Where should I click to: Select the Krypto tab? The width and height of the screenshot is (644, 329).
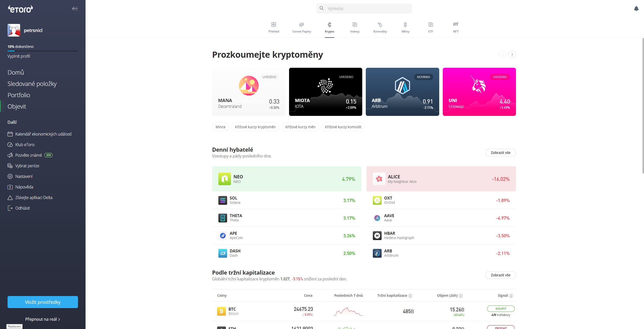(330, 27)
